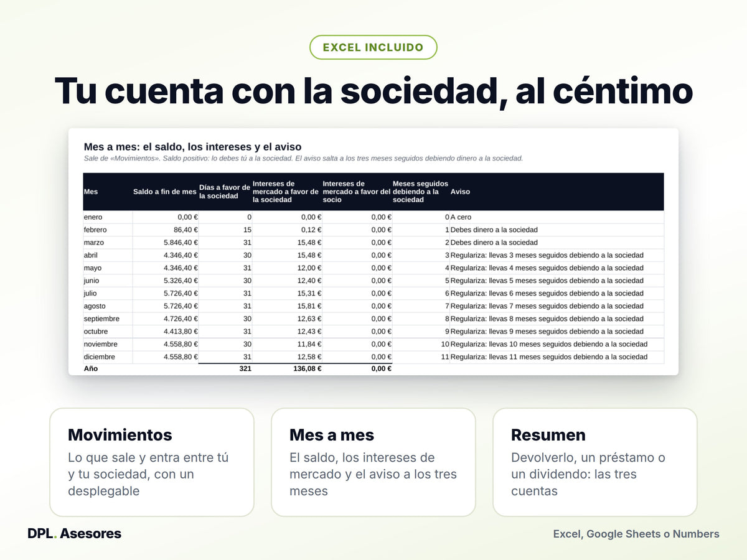Click the yearly interest total '136,08 €'
747x560 pixels.
click(308, 368)
